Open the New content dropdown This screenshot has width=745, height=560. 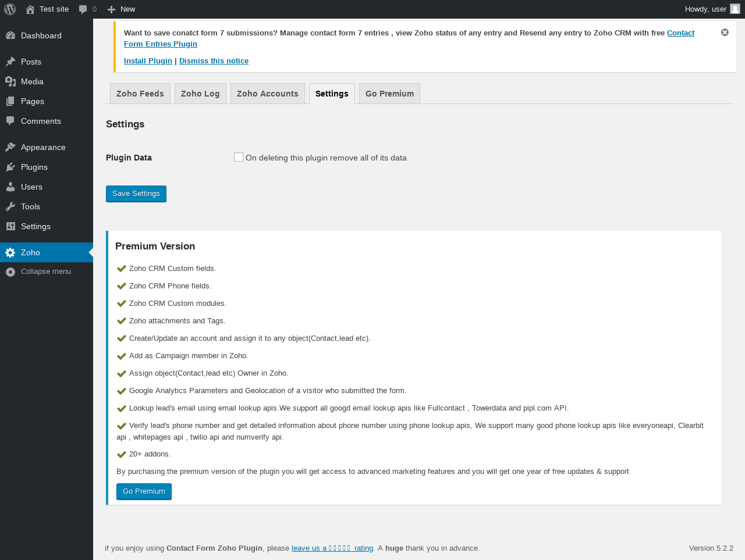click(x=121, y=9)
